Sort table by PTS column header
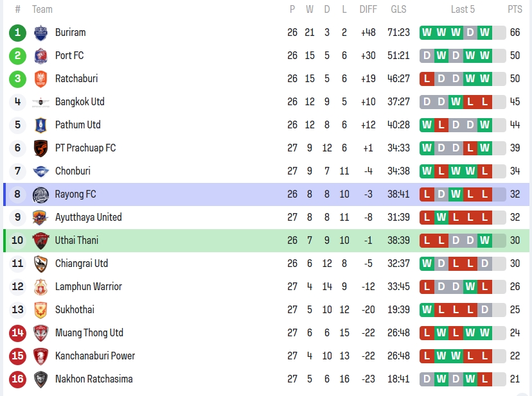 click(515, 10)
